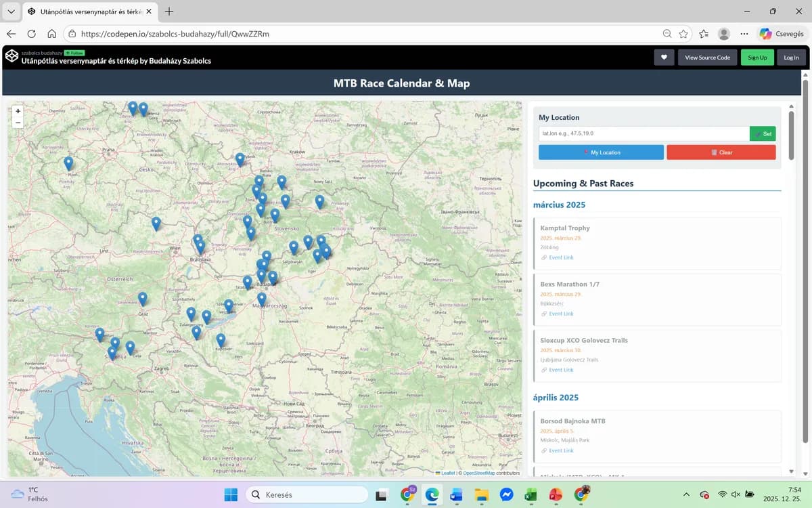Open the Edge settings and more menu
The height and width of the screenshot is (508, 812).
(744, 33)
